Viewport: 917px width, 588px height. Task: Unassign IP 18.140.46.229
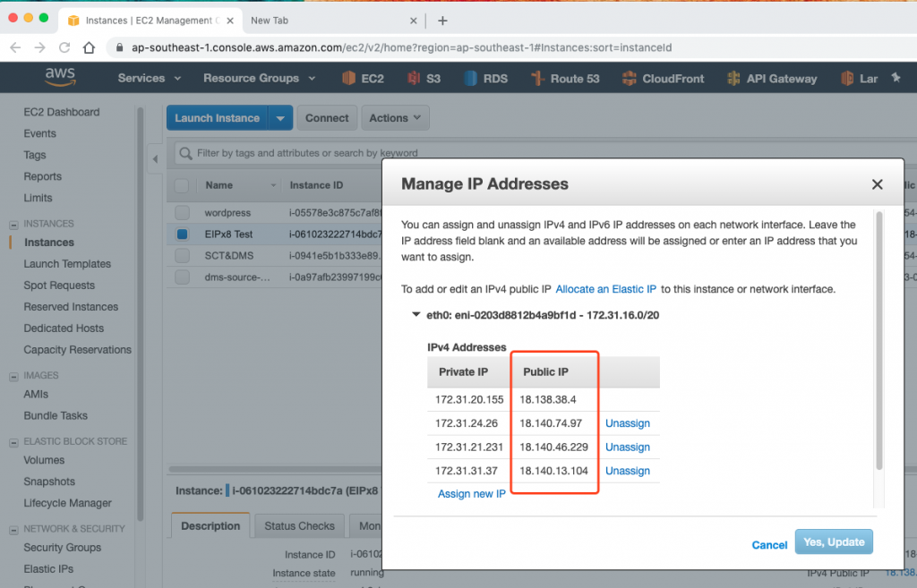pyautogui.click(x=628, y=447)
